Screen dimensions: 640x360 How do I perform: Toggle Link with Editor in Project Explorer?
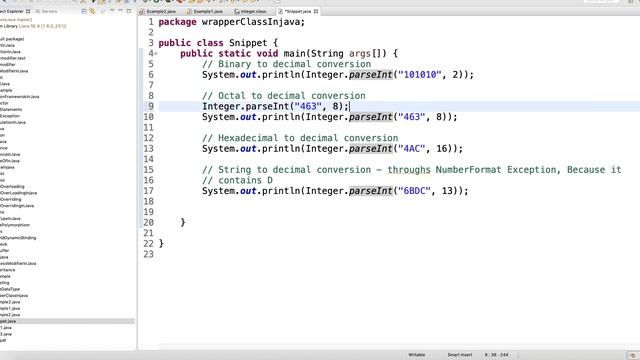click(x=93, y=11)
